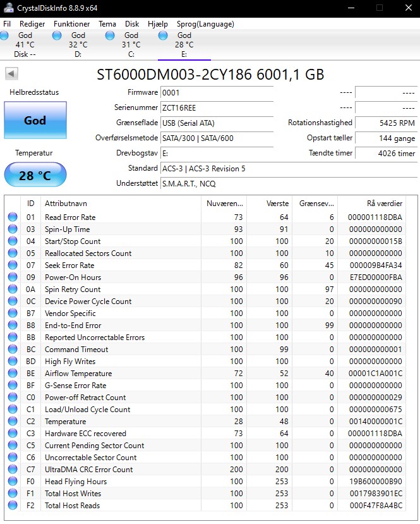The image size is (420, 524).
Task: Click status orb for Seek Error Rate
Action: coord(13,265)
